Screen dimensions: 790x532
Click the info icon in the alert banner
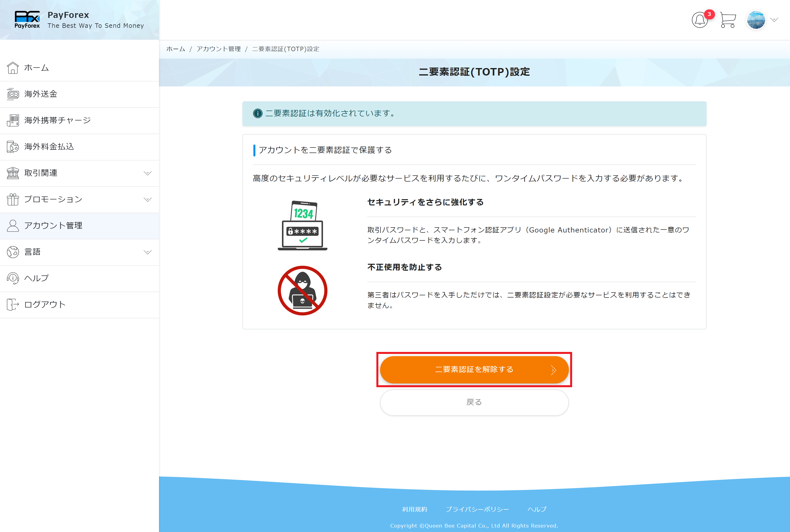(x=258, y=113)
